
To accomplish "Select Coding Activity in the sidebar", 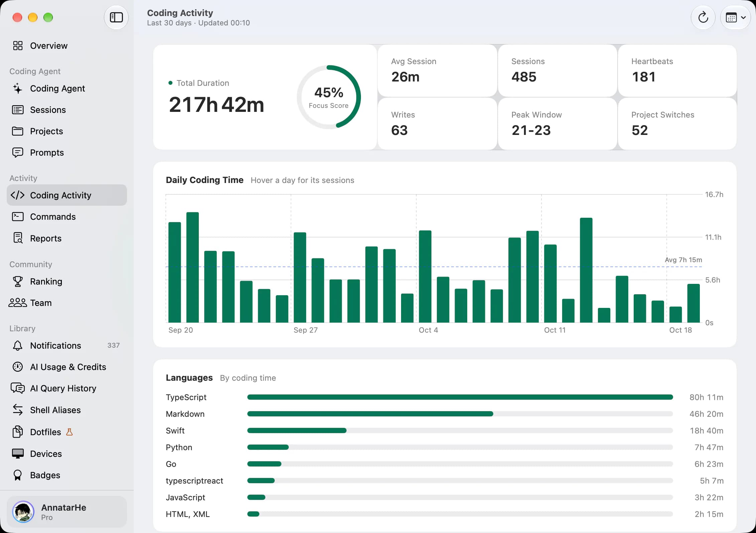I will (67, 195).
